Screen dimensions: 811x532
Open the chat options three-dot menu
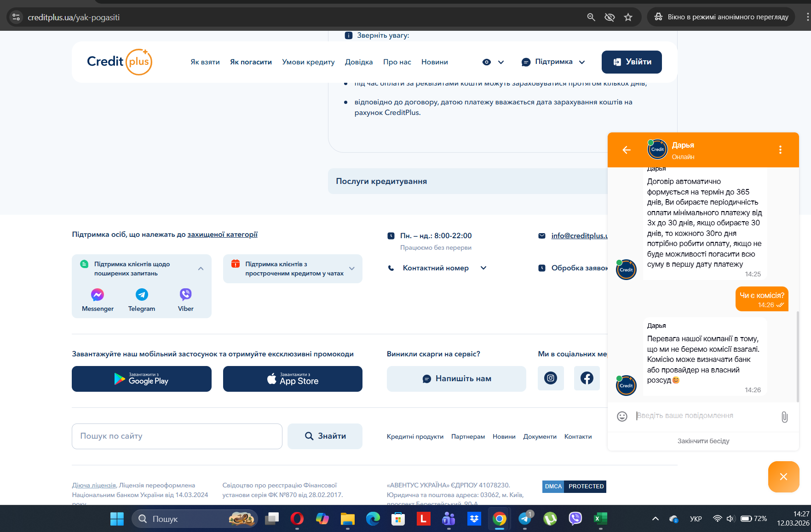780,150
